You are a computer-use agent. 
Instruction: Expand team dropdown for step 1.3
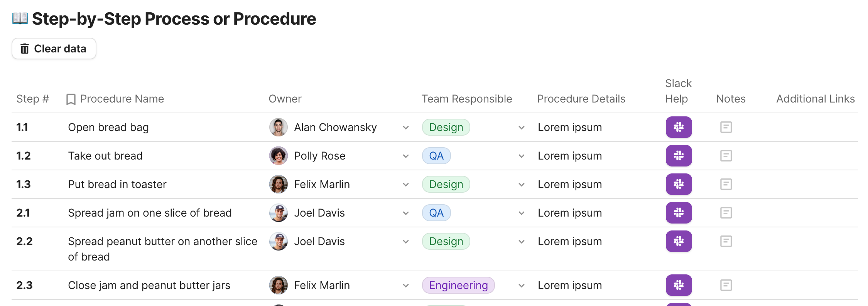point(521,185)
